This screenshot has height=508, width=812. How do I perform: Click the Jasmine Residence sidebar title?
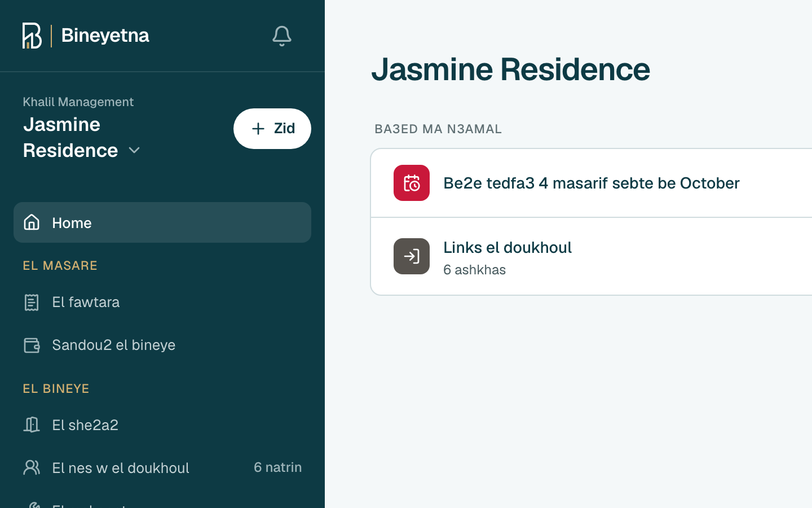click(x=70, y=137)
